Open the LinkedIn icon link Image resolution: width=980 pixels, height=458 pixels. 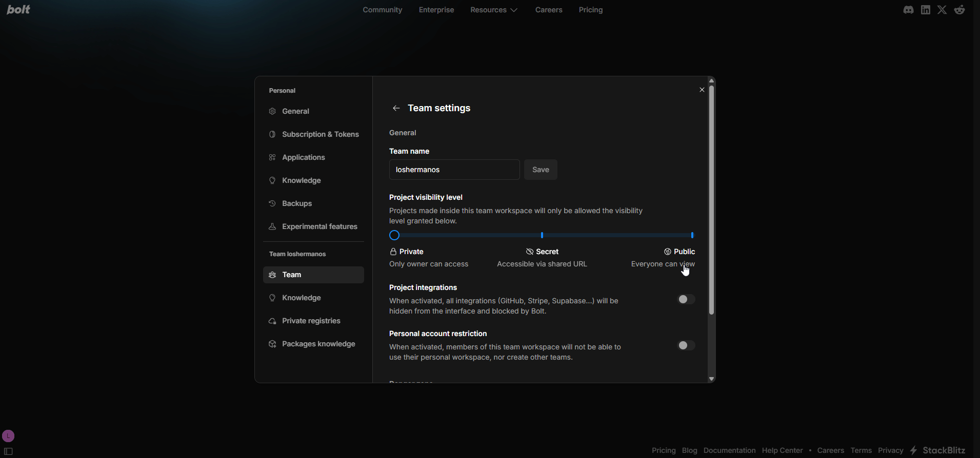tap(926, 10)
